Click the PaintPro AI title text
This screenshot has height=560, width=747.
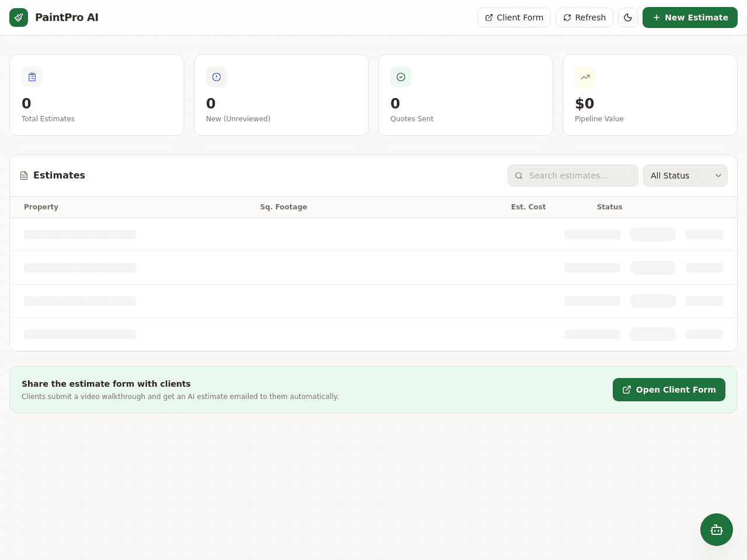coord(67,17)
